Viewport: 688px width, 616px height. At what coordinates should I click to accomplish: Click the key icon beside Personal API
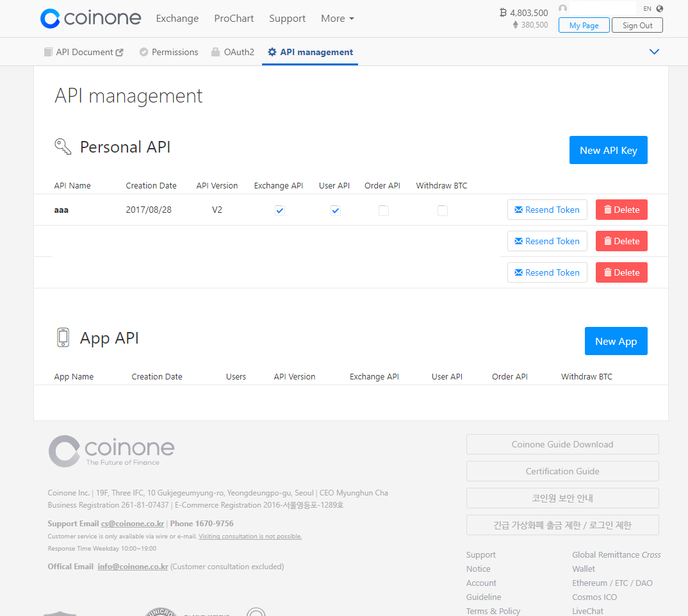(x=63, y=147)
